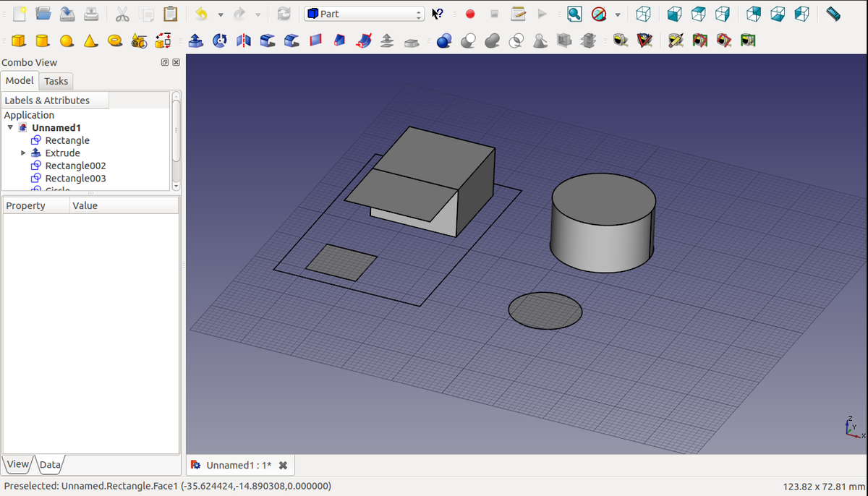Open the workbench selector showing Part
868x496 pixels.
point(365,14)
